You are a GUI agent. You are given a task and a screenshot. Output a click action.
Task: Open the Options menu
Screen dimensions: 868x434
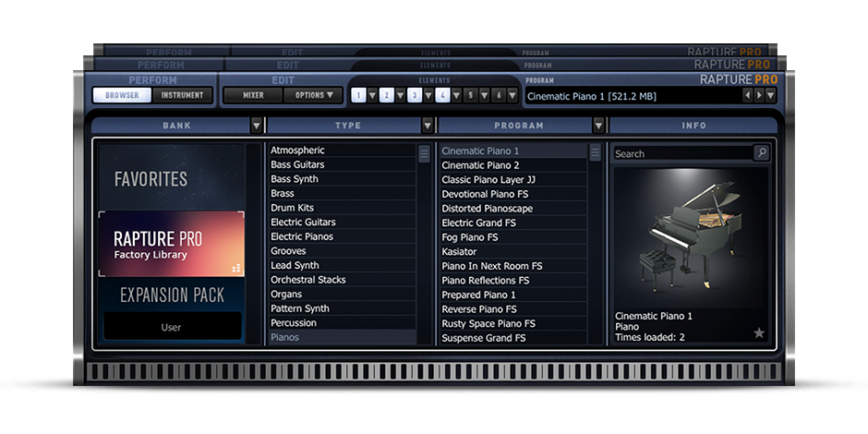click(x=314, y=95)
